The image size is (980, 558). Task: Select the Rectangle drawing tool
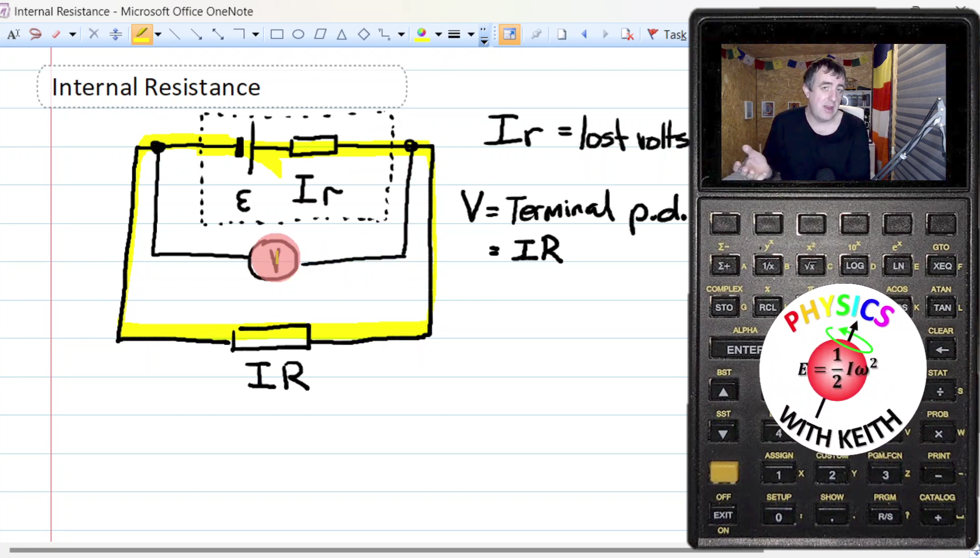tap(277, 34)
